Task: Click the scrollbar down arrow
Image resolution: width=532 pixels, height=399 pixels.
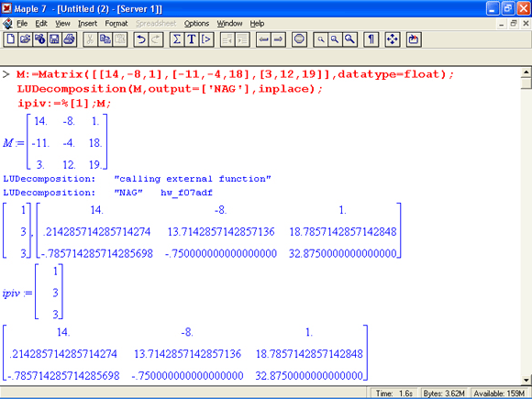Action: [x=526, y=380]
